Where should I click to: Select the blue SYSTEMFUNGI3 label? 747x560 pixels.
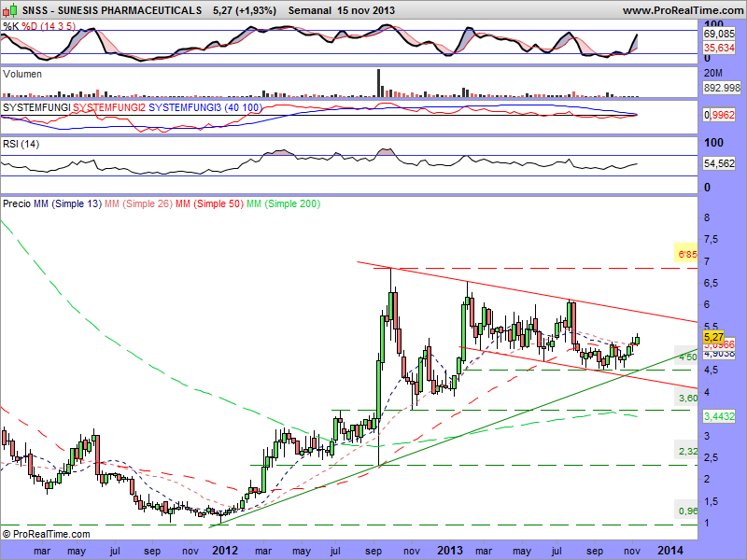point(185,107)
